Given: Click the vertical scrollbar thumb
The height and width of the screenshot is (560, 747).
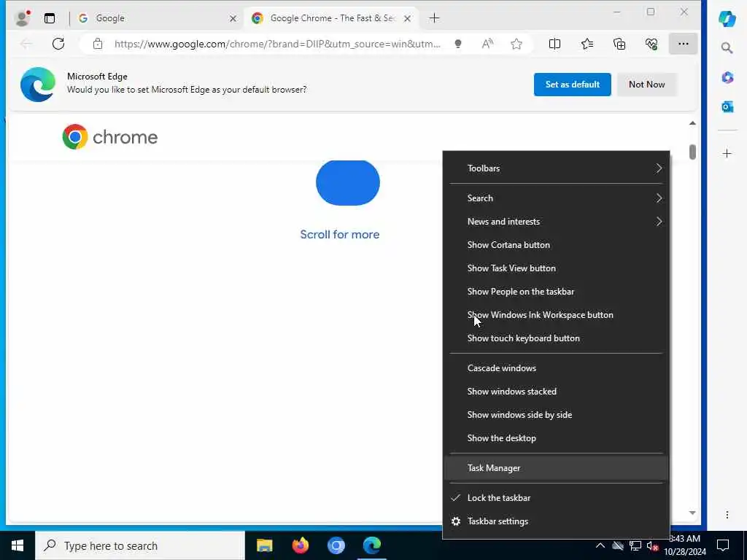Looking at the screenshot, I should pyautogui.click(x=692, y=152).
